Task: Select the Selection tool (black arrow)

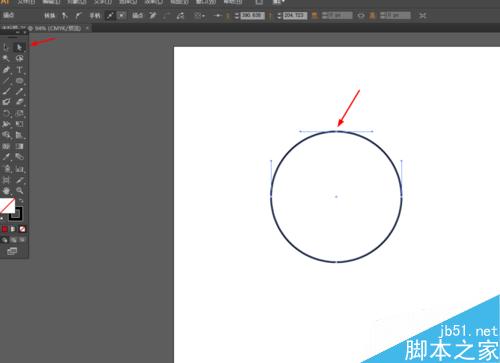Action: point(6,47)
